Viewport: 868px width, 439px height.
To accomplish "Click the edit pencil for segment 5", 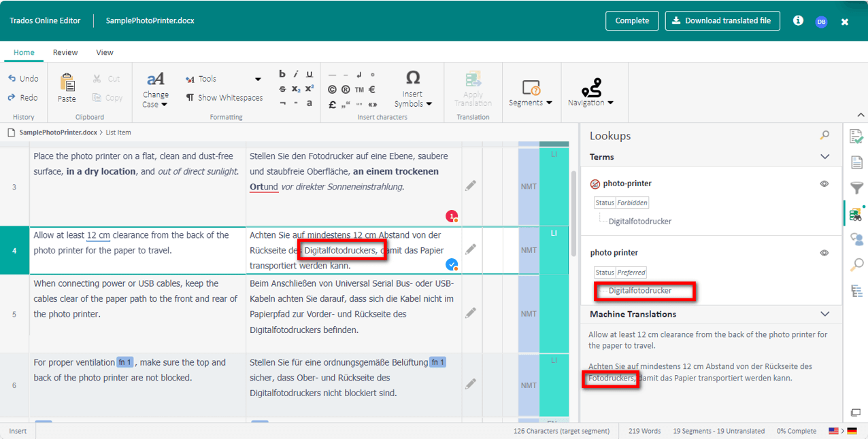I will pyautogui.click(x=470, y=313).
